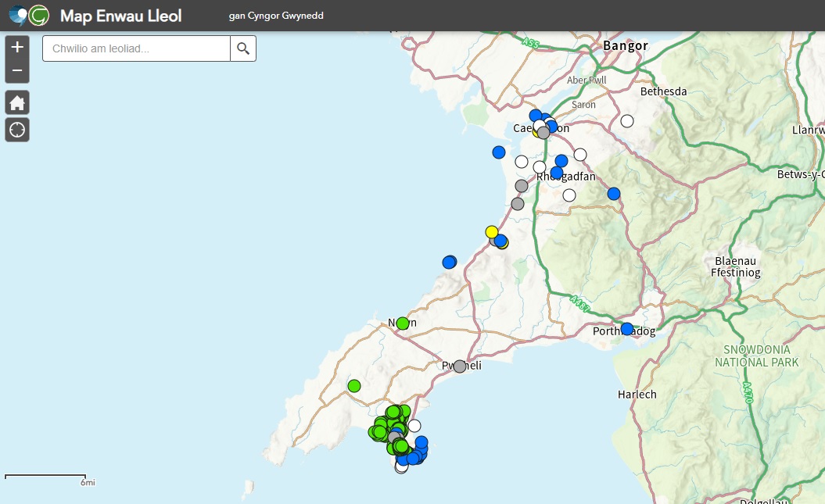Zoom in on the map
Screen dimensions: 825x504
pyautogui.click(x=17, y=47)
